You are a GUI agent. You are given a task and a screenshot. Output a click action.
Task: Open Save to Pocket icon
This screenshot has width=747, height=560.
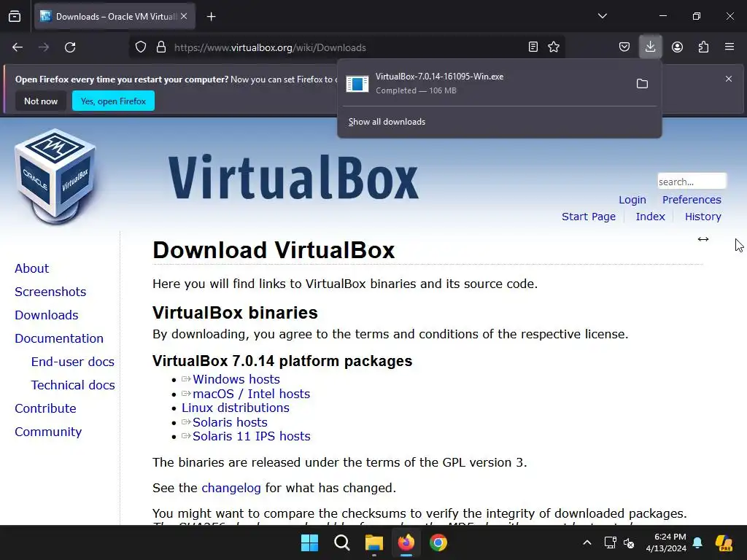tap(624, 47)
